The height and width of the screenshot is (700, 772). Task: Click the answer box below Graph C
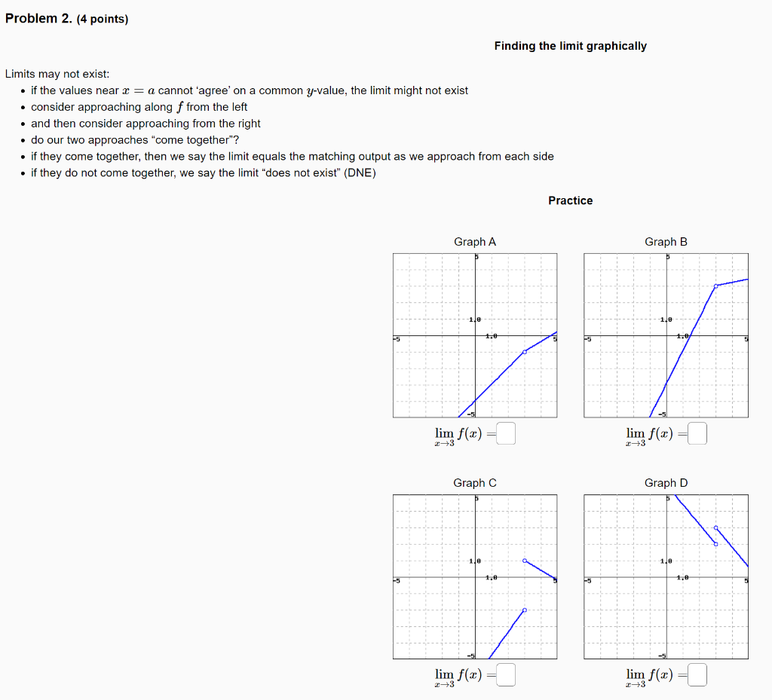pos(506,674)
